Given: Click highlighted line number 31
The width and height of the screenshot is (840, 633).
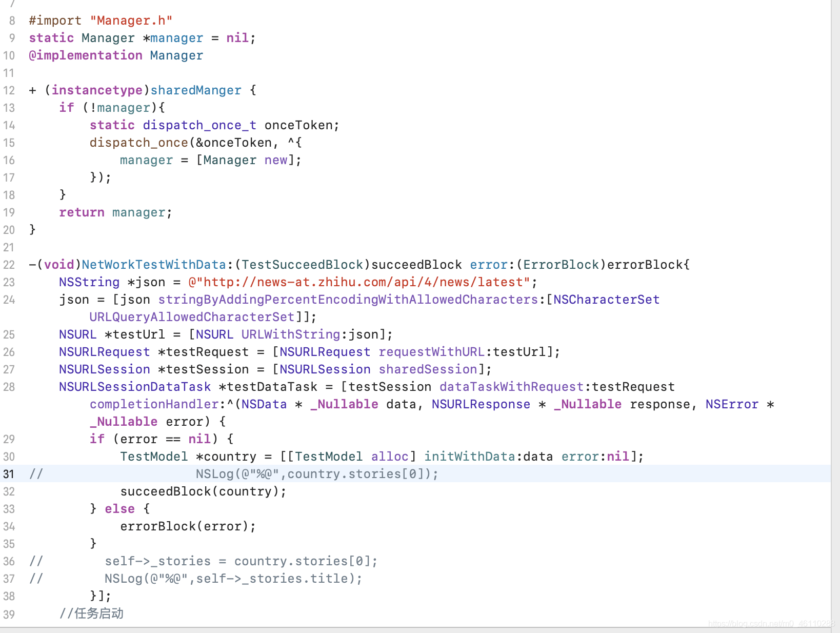Looking at the screenshot, I should 9,474.
